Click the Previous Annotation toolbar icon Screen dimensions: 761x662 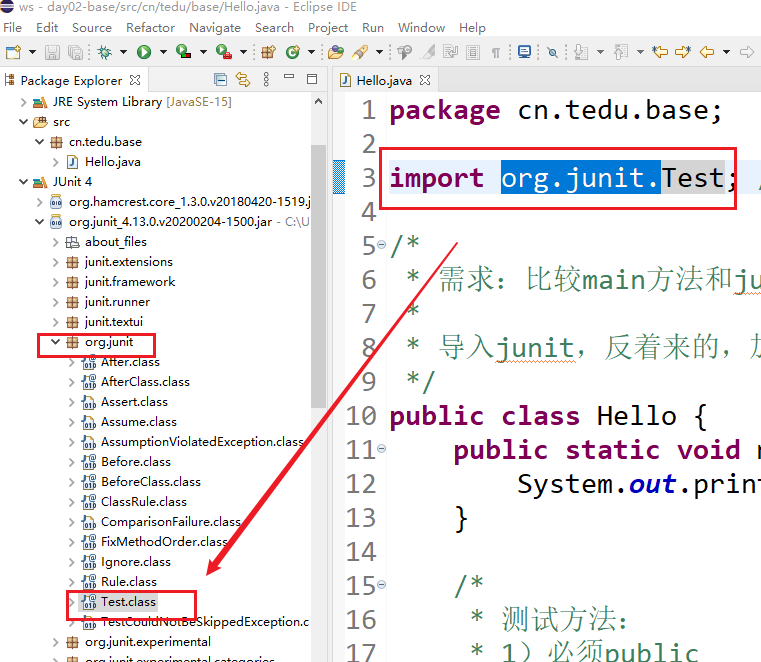click(x=621, y=52)
